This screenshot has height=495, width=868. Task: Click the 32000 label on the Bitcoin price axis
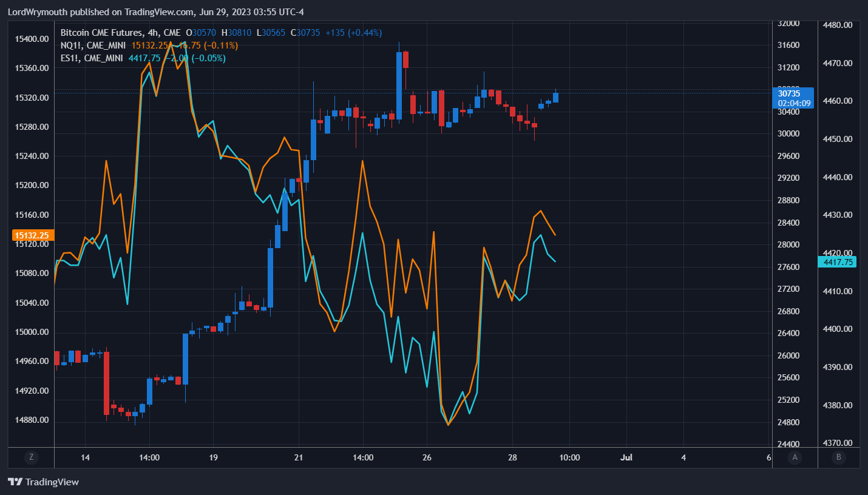point(788,23)
